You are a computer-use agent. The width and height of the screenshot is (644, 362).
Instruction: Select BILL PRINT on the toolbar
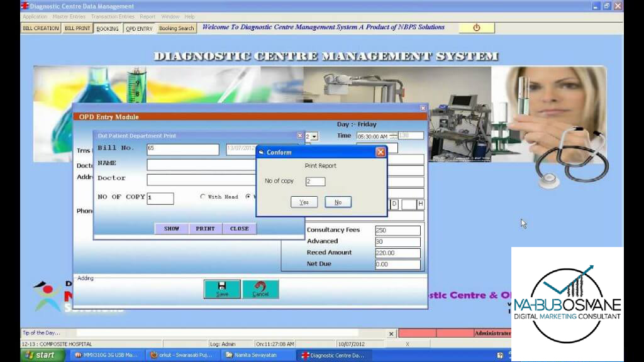[x=77, y=28]
